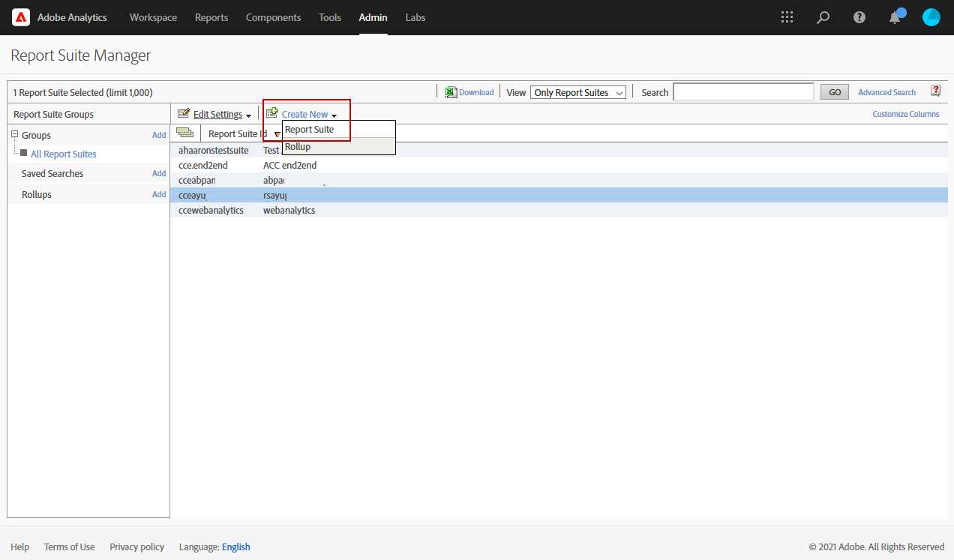
Task: Click the square icon next to All Report Suites
Action: point(24,153)
